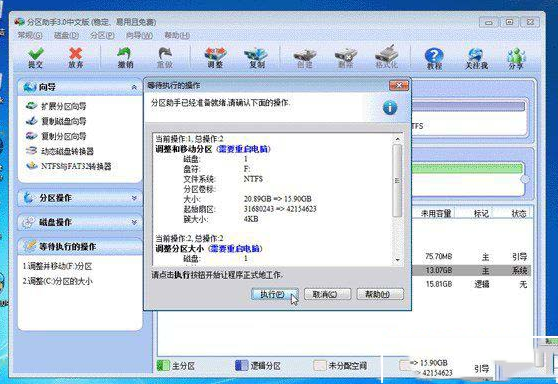Select the partition row showing 15.81GB
The width and height of the screenshot is (558, 384).
pyautogui.click(x=472, y=284)
